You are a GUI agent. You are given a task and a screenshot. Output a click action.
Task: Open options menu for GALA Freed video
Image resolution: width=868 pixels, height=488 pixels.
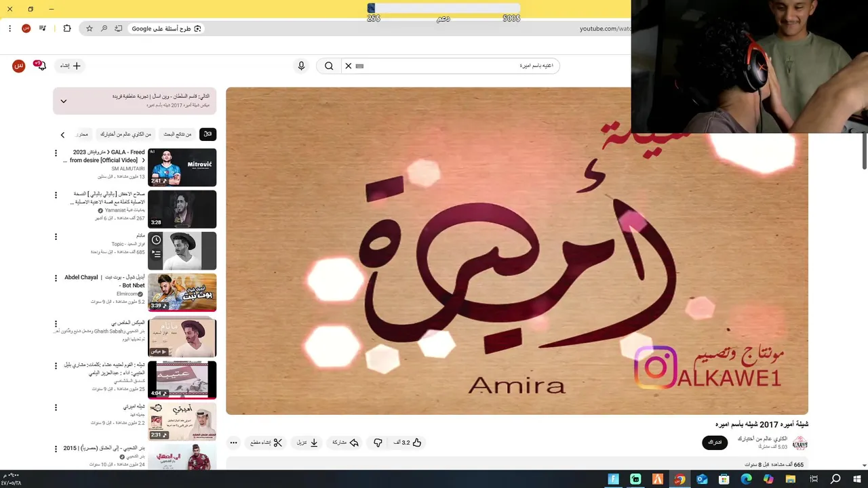[x=56, y=153]
